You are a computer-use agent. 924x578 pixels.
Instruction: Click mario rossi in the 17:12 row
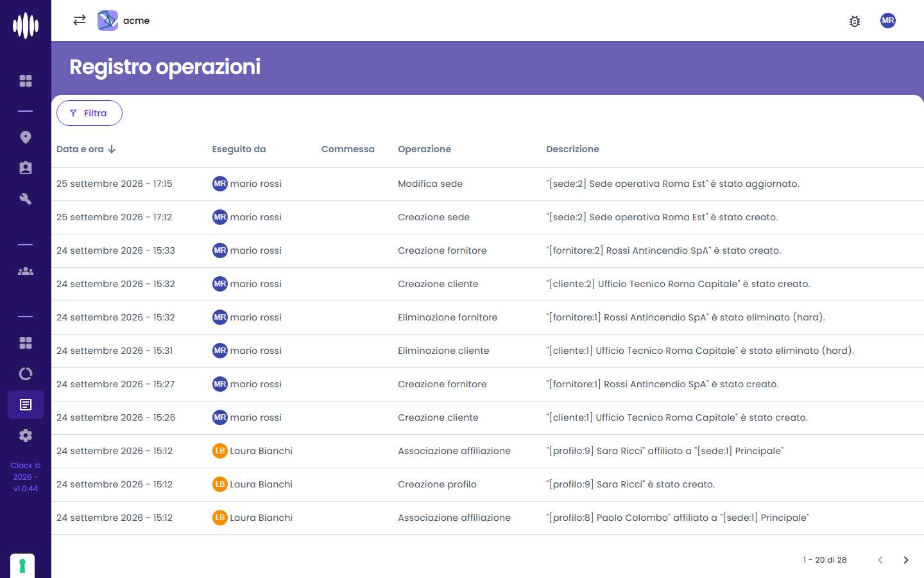click(x=255, y=217)
